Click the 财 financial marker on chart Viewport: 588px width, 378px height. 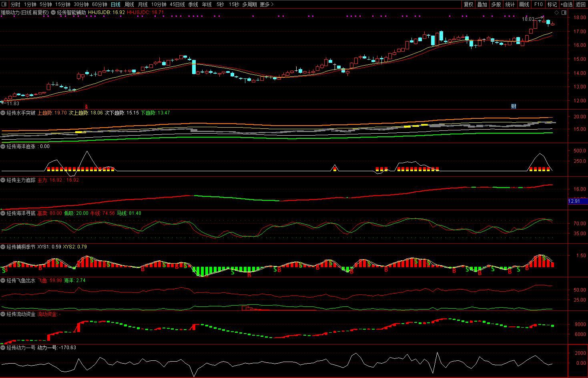[x=514, y=106]
